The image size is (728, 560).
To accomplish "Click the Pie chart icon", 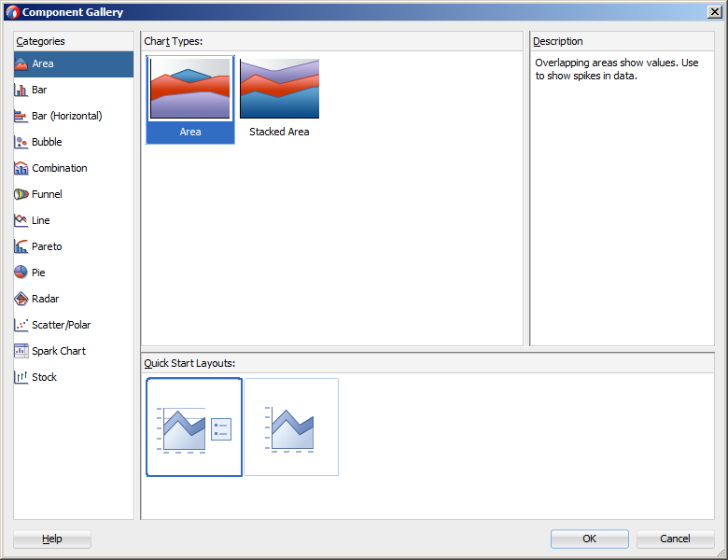I will (x=21, y=273).
